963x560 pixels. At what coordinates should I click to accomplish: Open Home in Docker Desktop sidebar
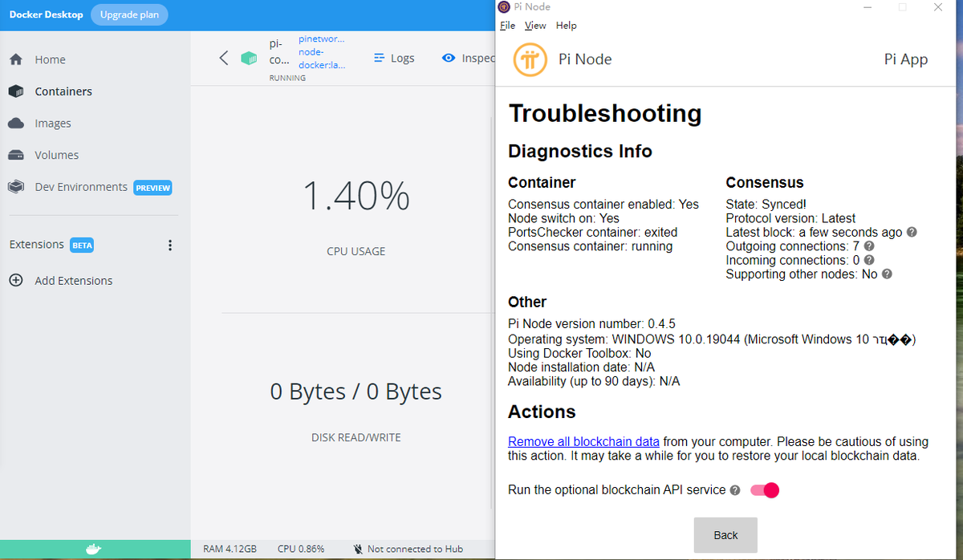click(x=50, y=59)
